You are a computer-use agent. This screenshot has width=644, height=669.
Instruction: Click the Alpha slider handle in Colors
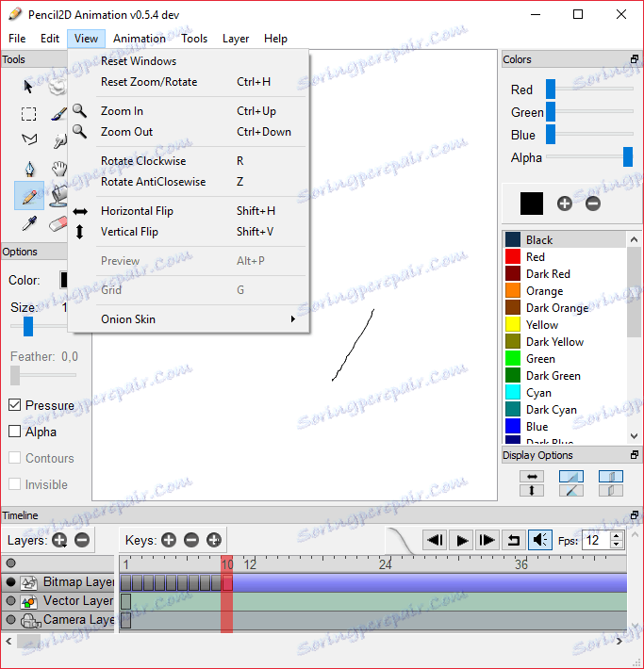pos(628,156)
